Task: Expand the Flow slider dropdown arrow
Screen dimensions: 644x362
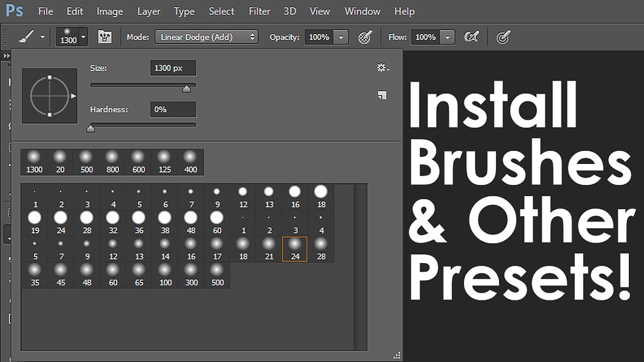Action: [447, 37]
